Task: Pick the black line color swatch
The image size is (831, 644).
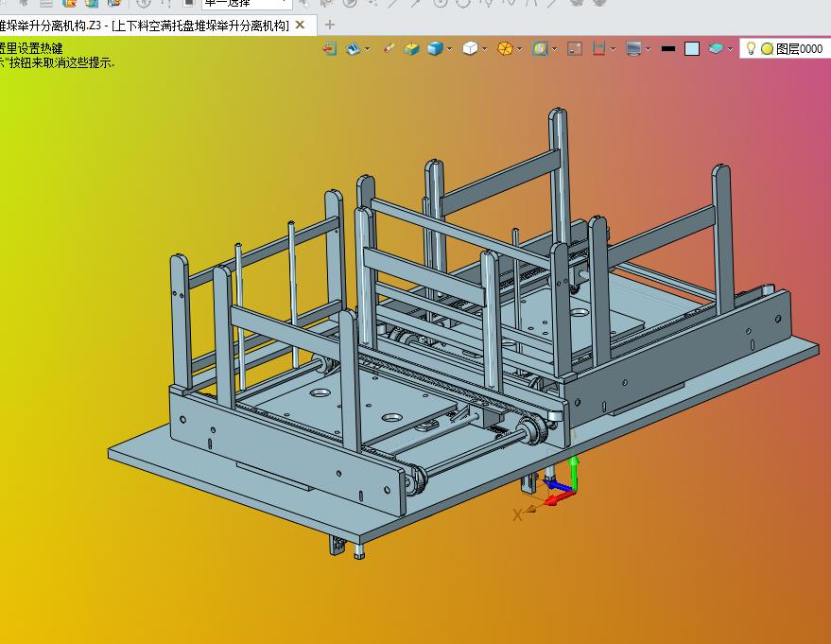Action: coord(668,49)
